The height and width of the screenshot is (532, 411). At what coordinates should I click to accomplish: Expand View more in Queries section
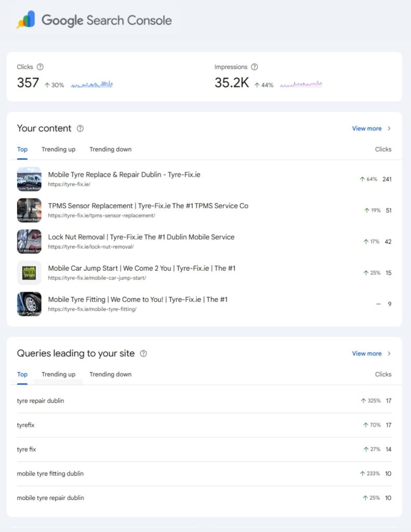(371, 353)
